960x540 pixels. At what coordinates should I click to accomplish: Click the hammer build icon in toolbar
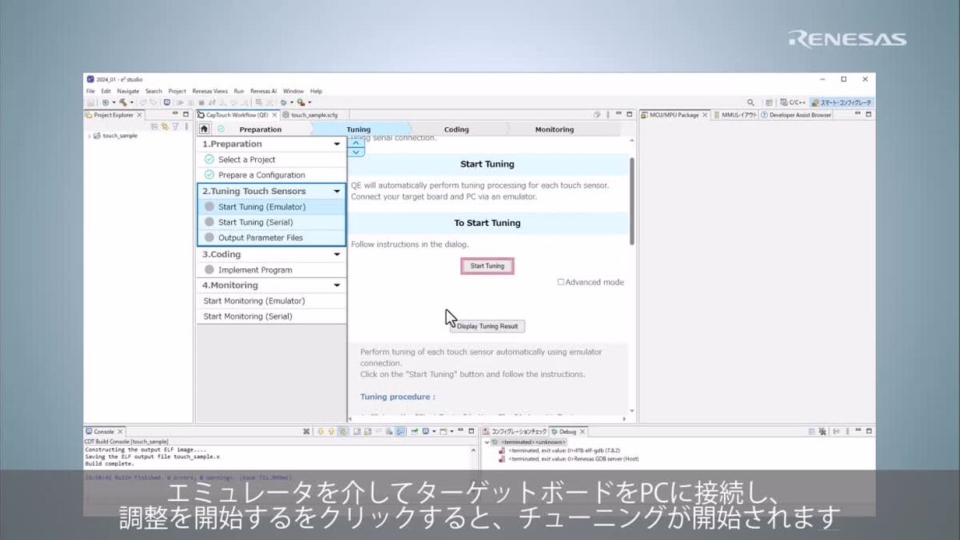point(123,102)
